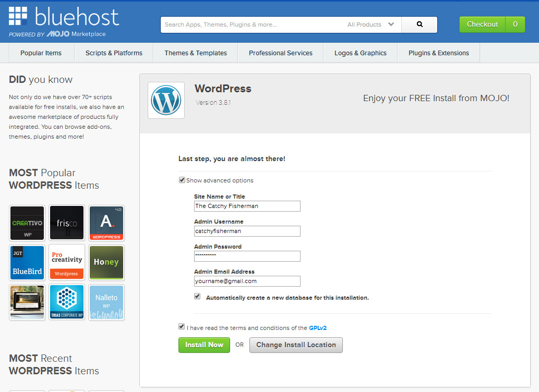This screenshot has width=539, height=392.
Task: Click the WordPress logo icon
Action: tap(166, 100)
